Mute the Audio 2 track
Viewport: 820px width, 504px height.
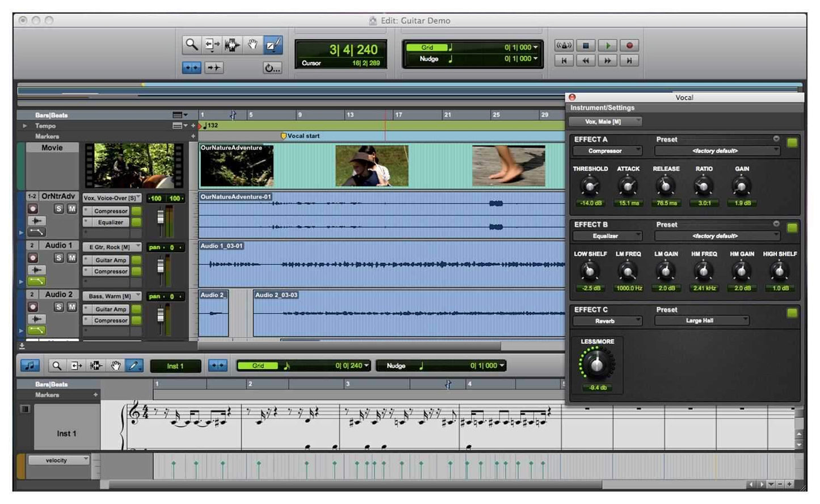tap(72, 307)
